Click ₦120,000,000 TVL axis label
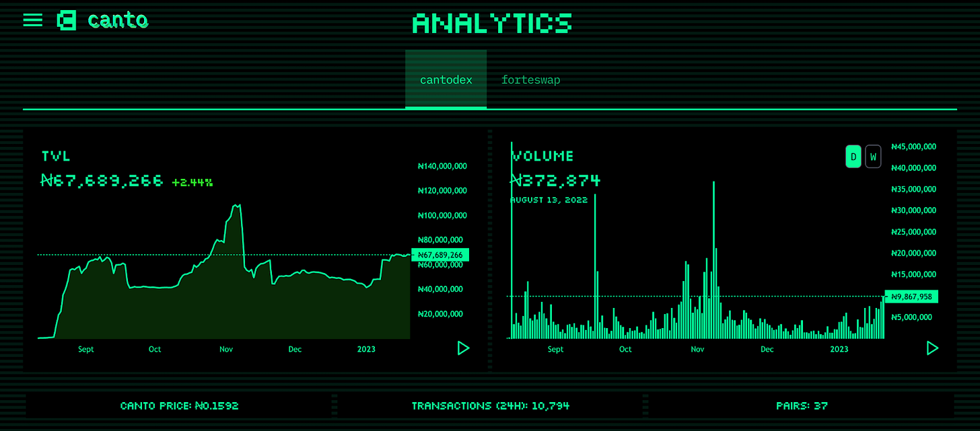 (x=442, y=191)
